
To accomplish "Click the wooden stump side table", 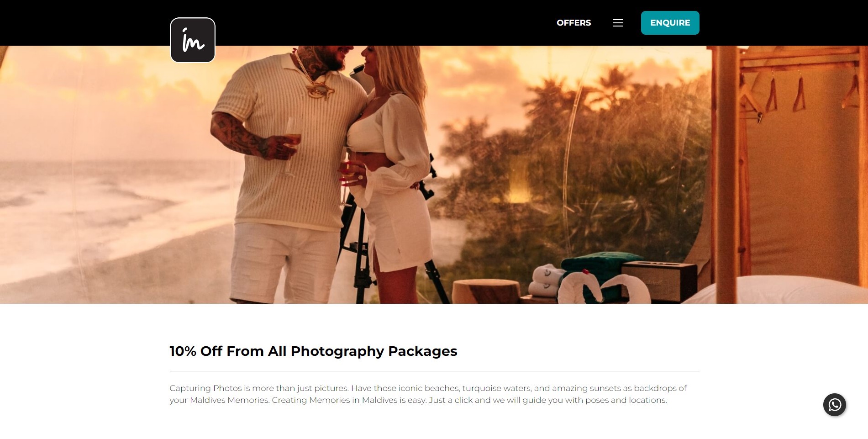I will (486, 291).
